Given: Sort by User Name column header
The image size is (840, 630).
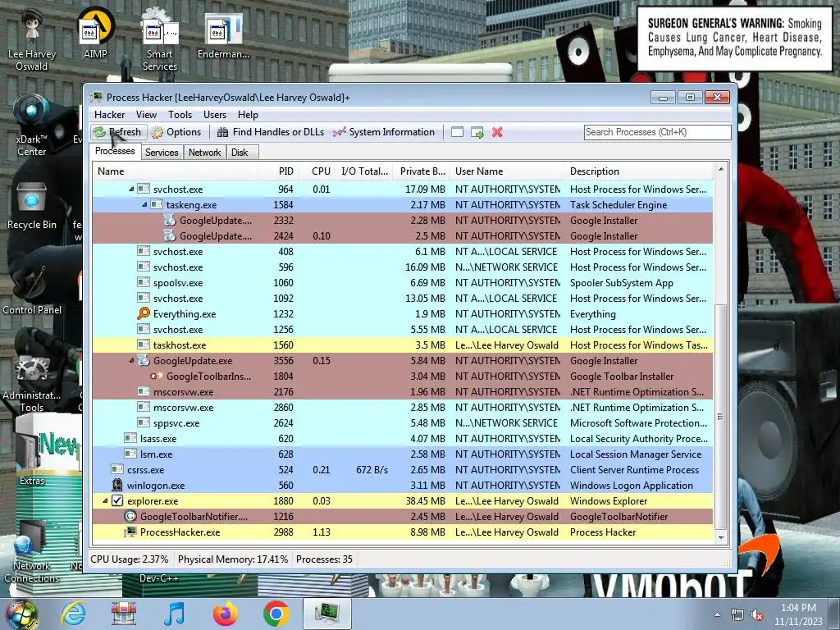Looking at the screenshot, I should (x=507, y=171).
